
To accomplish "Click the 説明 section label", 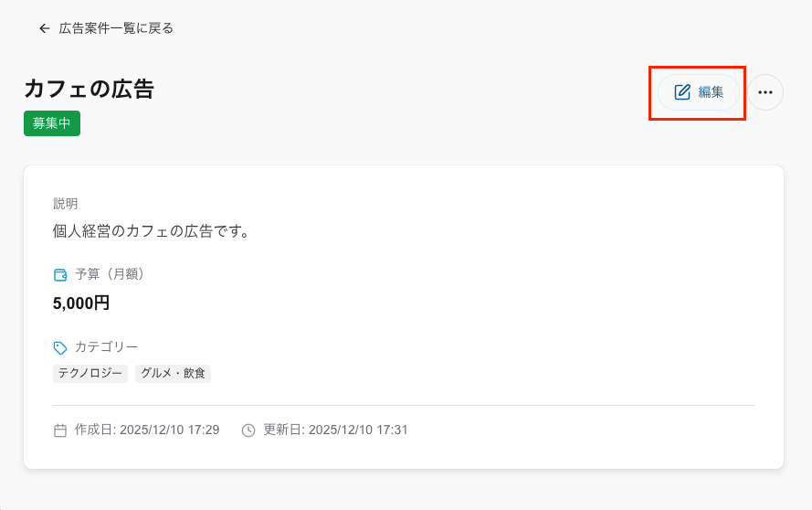I will pos(66,204).
